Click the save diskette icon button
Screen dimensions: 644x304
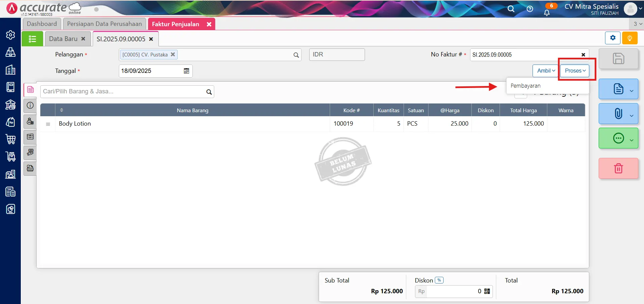pyautogui.click(x=618, y=59)
